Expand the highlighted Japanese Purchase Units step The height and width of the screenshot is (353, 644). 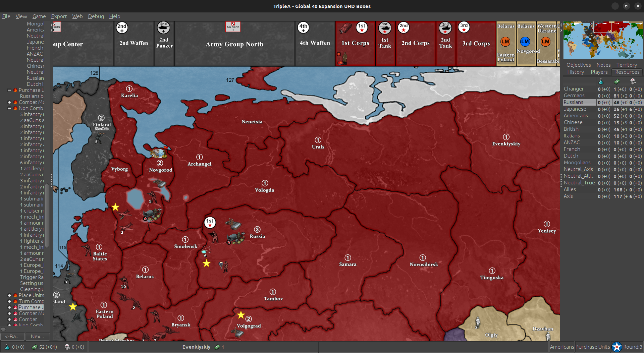(9, 307)
